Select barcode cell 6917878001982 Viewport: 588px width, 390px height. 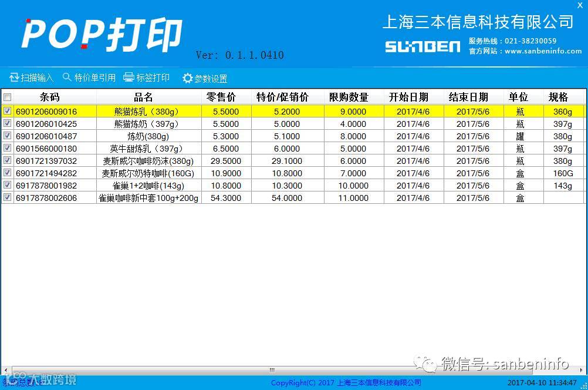pos(55,186)
